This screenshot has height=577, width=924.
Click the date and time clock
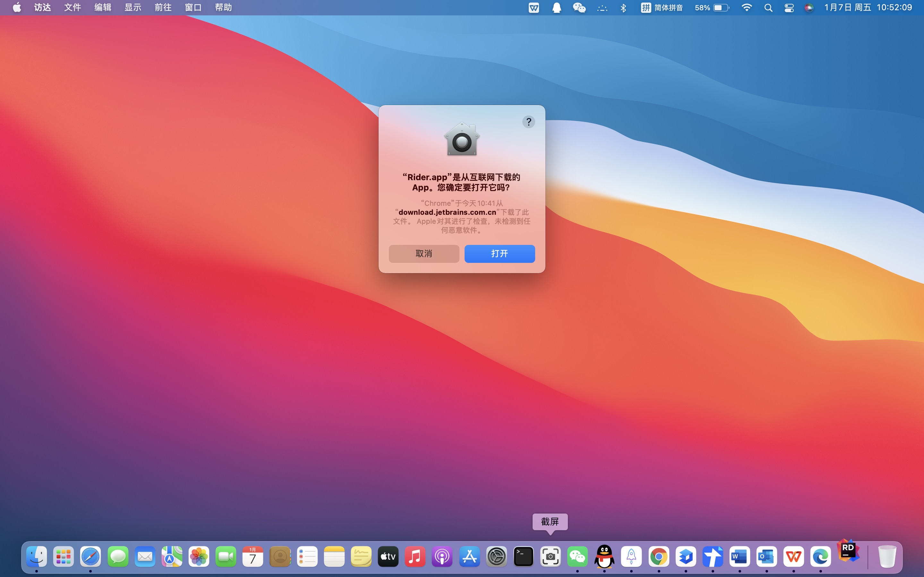point(868,8)
